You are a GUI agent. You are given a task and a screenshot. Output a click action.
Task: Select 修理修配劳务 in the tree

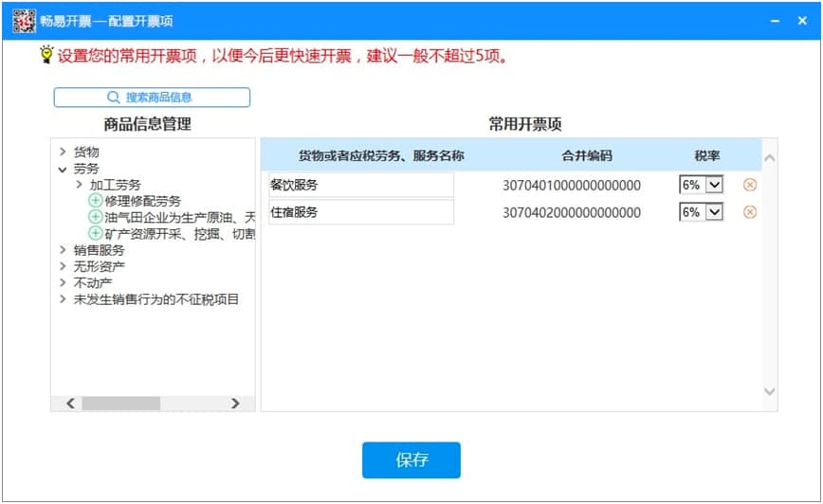click(x=143, y=201)
